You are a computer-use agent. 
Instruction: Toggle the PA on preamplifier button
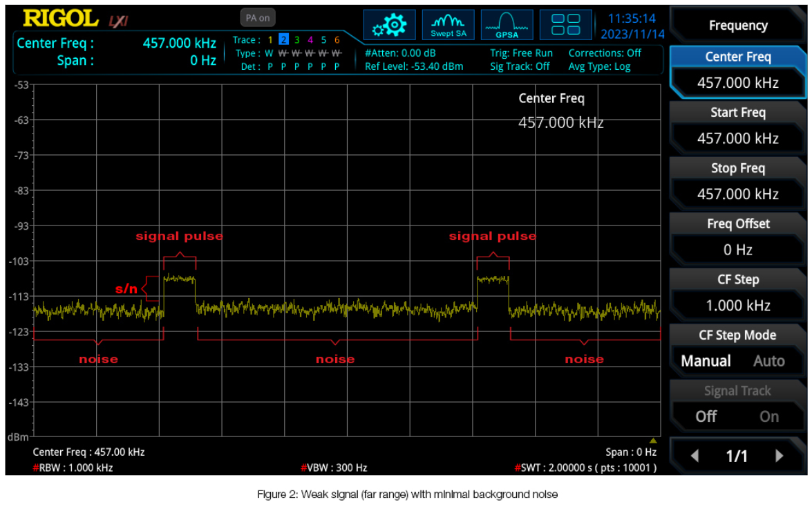click(x=257, y=19)
